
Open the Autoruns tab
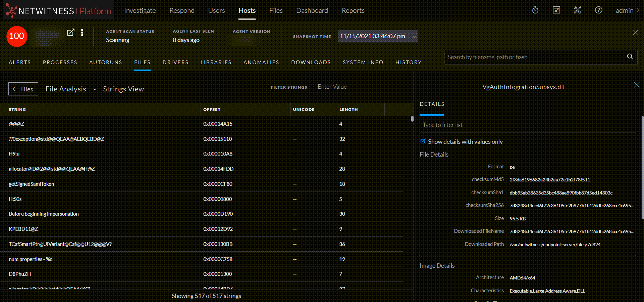105,62
